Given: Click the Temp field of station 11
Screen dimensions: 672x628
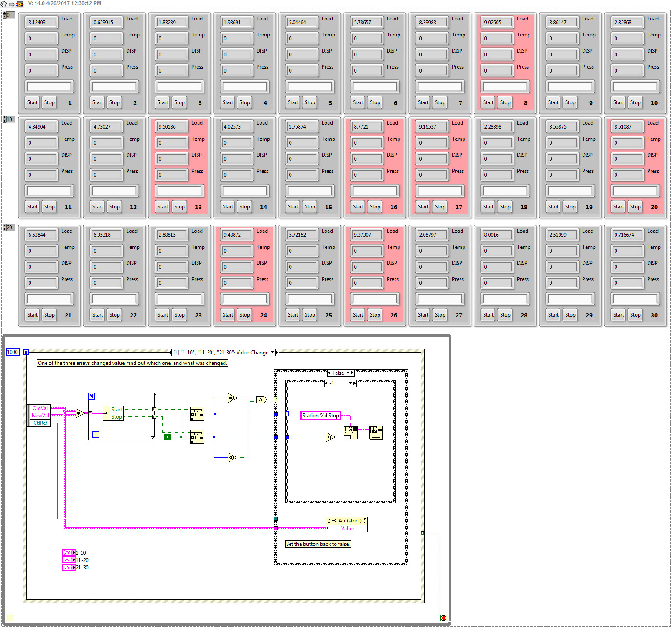Looking at the screenshot, I should tap(41, 142).
